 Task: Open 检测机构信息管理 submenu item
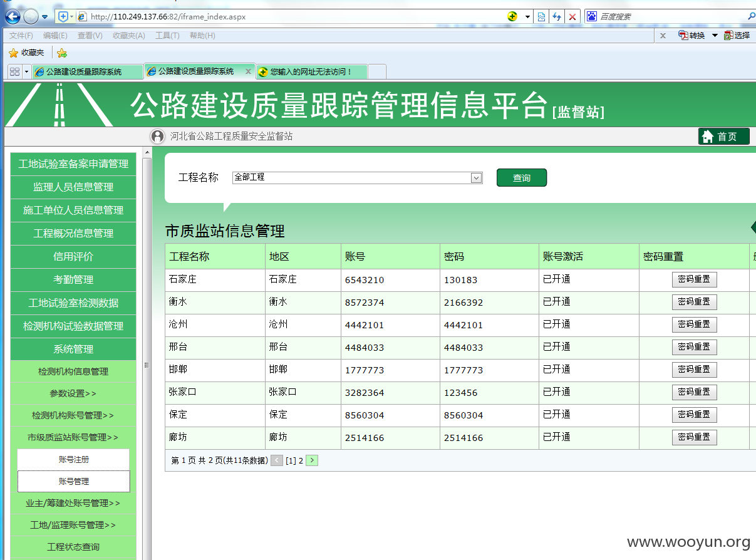[73, 371]
